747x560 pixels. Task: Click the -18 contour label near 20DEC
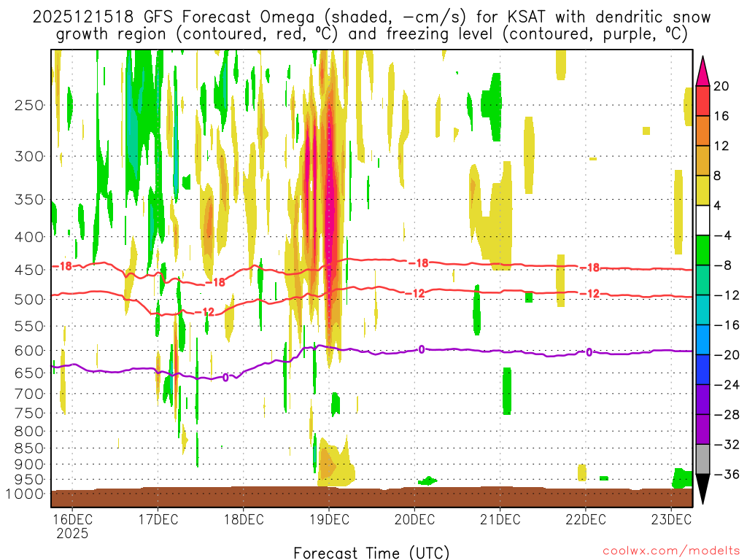pos(419,262)
